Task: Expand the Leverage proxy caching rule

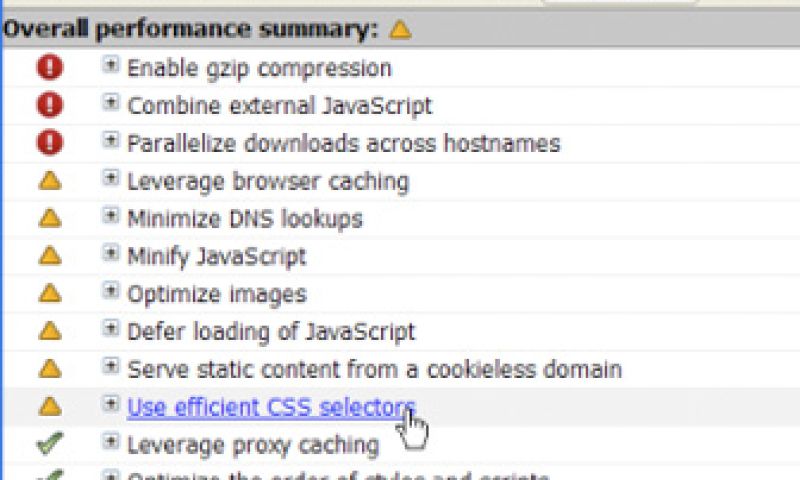Action: tap(111, 441)
